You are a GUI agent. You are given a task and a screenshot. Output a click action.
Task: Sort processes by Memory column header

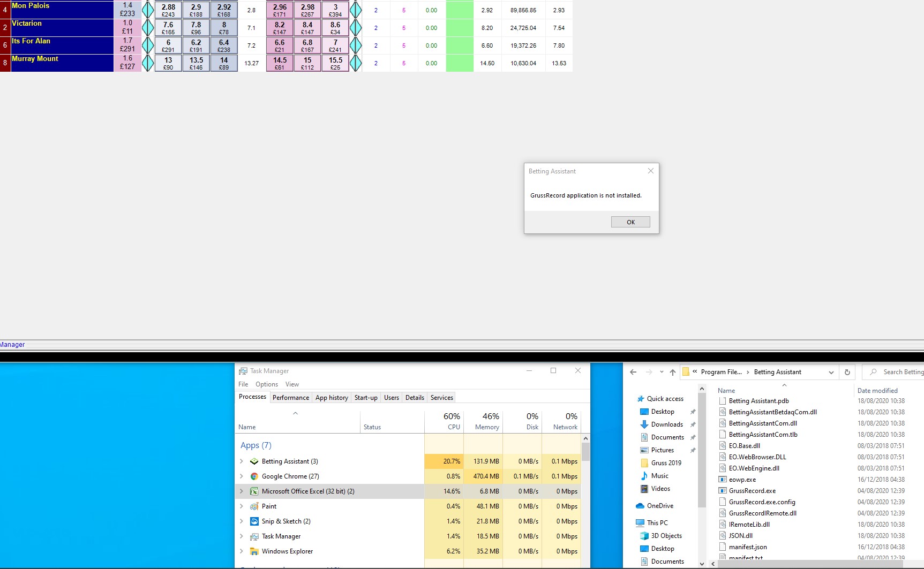[x=483, y=421]
